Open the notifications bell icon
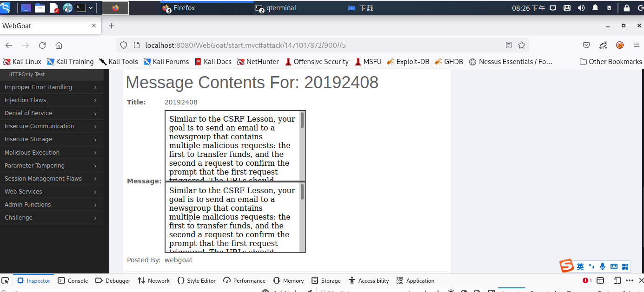This screenshot has height=292, width=644. click(595, 8)
